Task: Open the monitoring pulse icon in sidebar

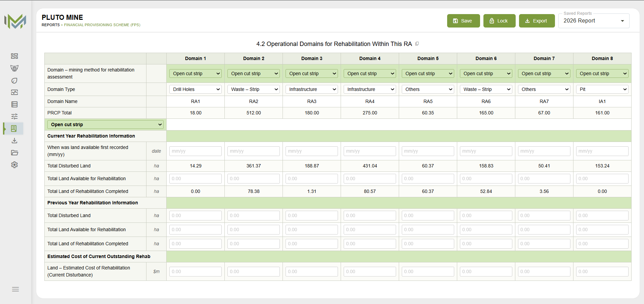Action: tap(14, 92)
